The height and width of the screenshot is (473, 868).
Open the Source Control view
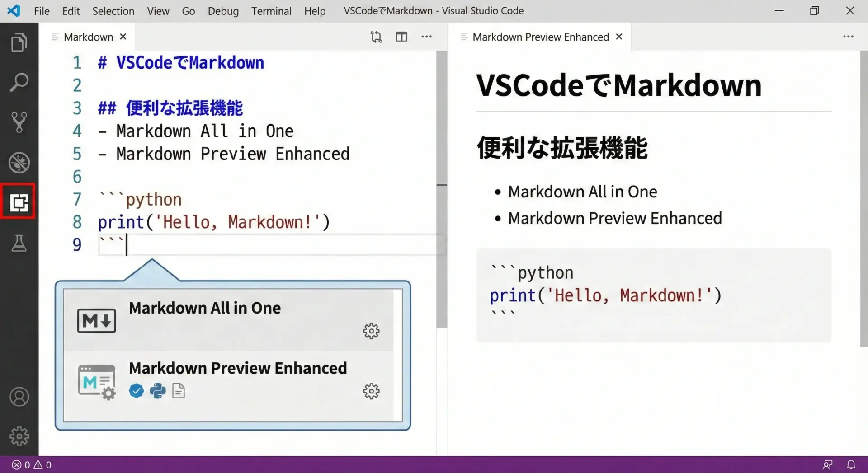coord(19,122)
